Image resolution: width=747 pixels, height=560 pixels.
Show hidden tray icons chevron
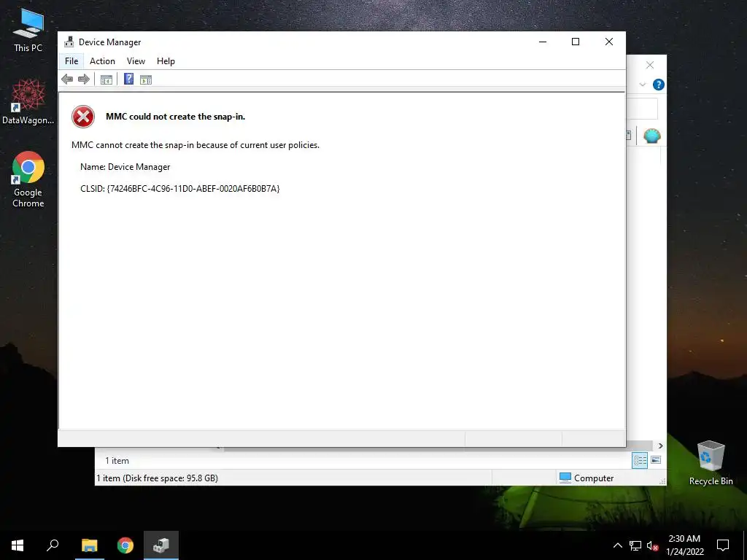click(617, 545)
